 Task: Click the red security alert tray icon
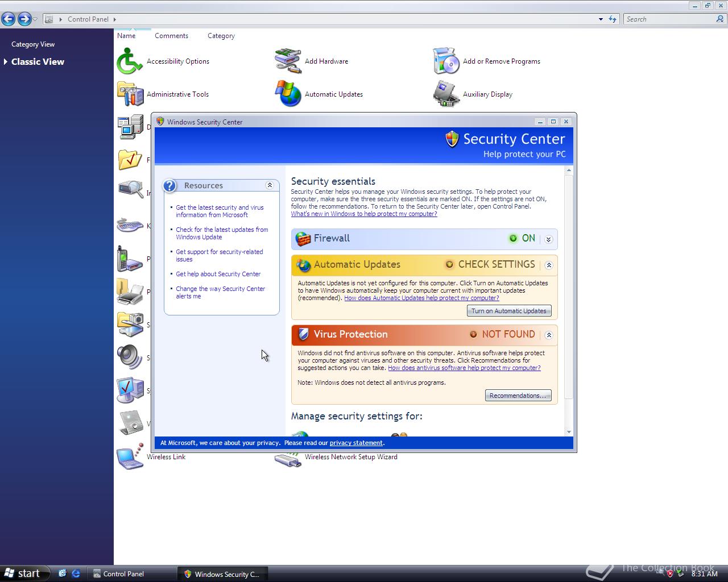pyautogui.click(x=670, y=573)
